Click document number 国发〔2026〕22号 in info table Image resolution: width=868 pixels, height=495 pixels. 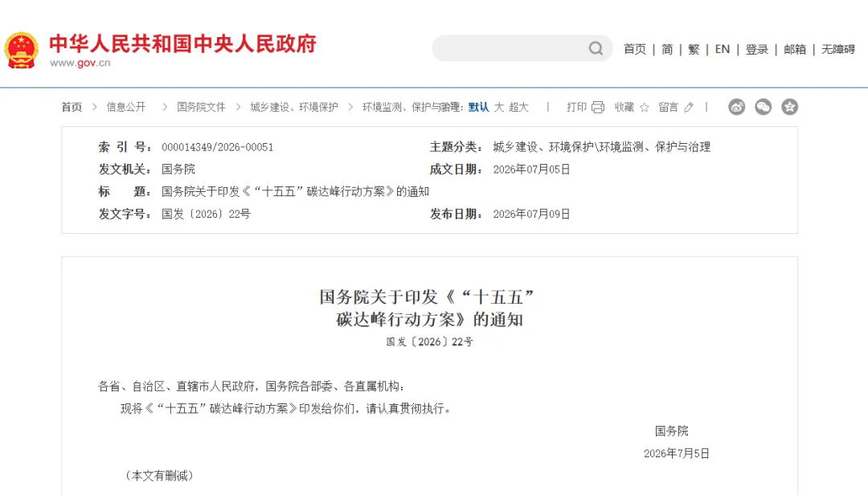206,215
